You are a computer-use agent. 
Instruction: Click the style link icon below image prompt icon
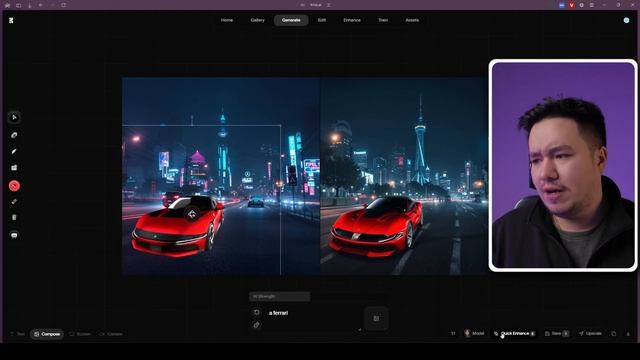[256, 325]
